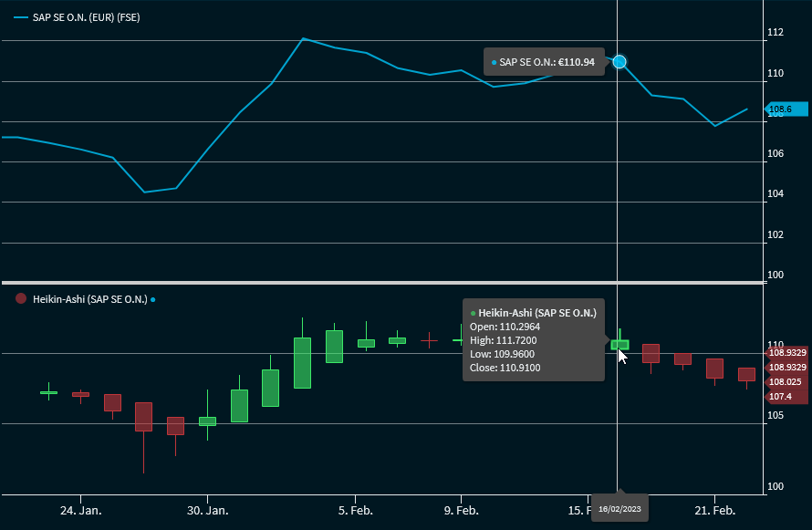812x530 pixels.
Task: Click the 30. Jan. label on time axis
Action: coord(208,511)
